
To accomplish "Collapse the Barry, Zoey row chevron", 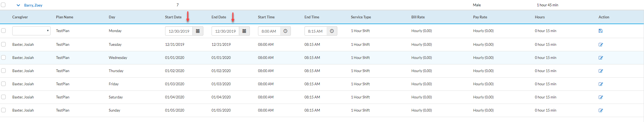I will pos(18,5).
